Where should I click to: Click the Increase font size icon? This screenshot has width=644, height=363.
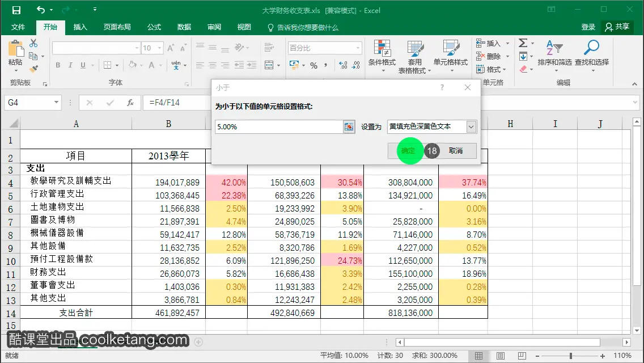click(x=171, y=48)
